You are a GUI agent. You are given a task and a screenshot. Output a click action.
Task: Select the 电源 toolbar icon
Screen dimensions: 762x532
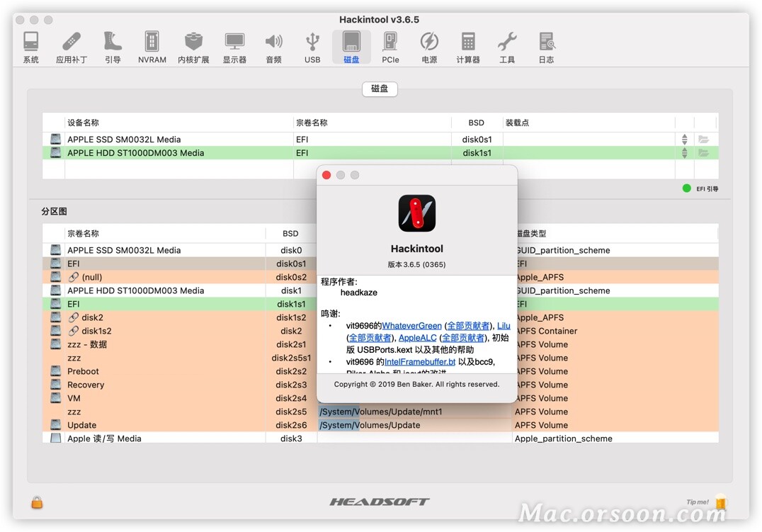pos(428,43)
